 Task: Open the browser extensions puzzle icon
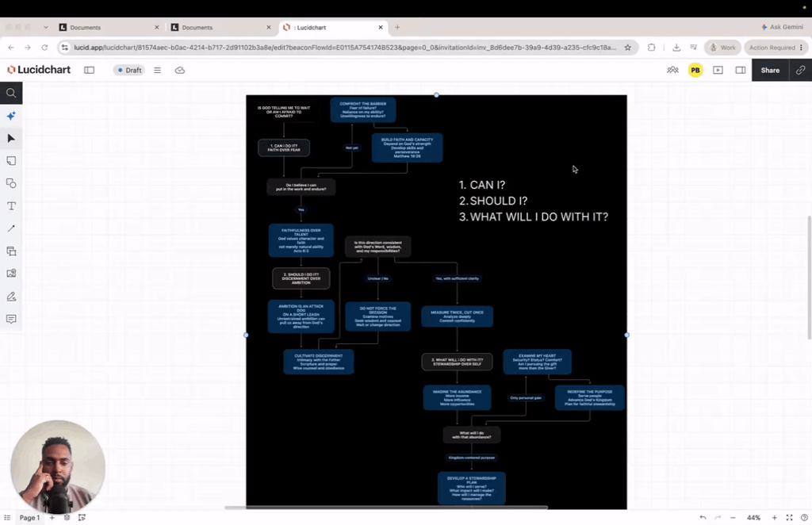pos(652,48)
